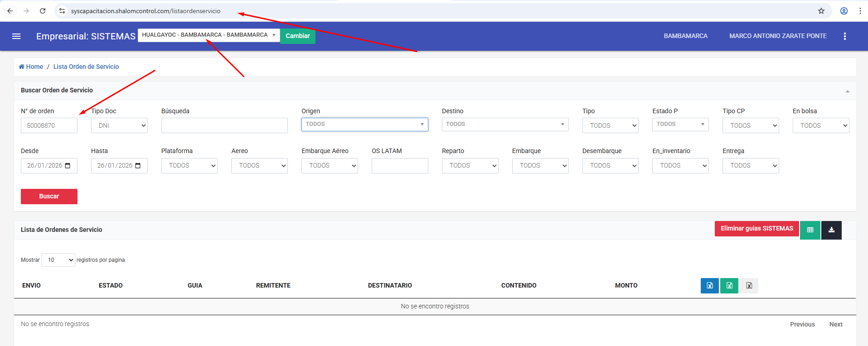Expand the Tipo Doc dropdown
This screenshot has width=868, height=346.
point(119,126)
